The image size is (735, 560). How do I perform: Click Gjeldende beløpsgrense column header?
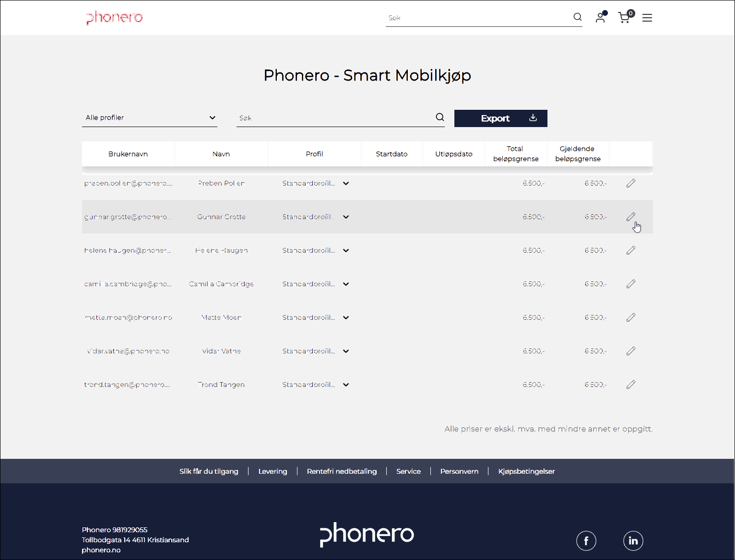click(x=578, y=154)
